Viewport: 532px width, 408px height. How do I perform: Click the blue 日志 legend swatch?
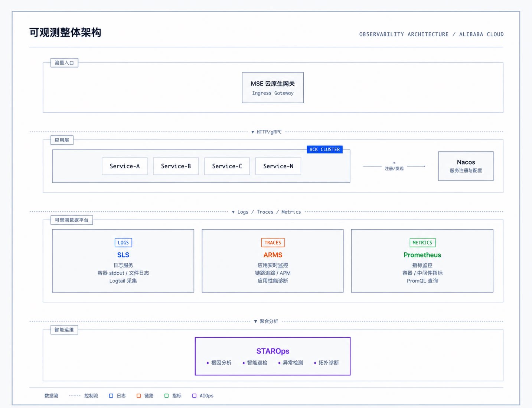[x=111, y=396]
